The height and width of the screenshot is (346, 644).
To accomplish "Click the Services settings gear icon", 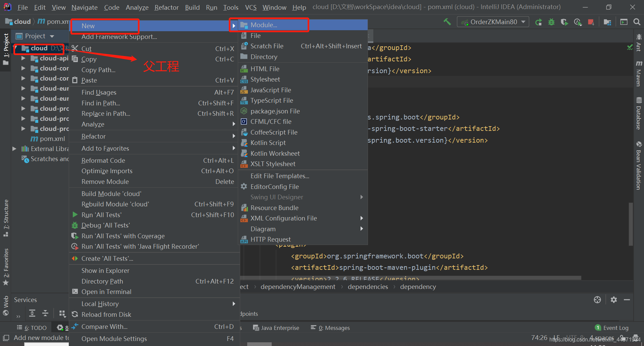I will click(x=614, y=300).
